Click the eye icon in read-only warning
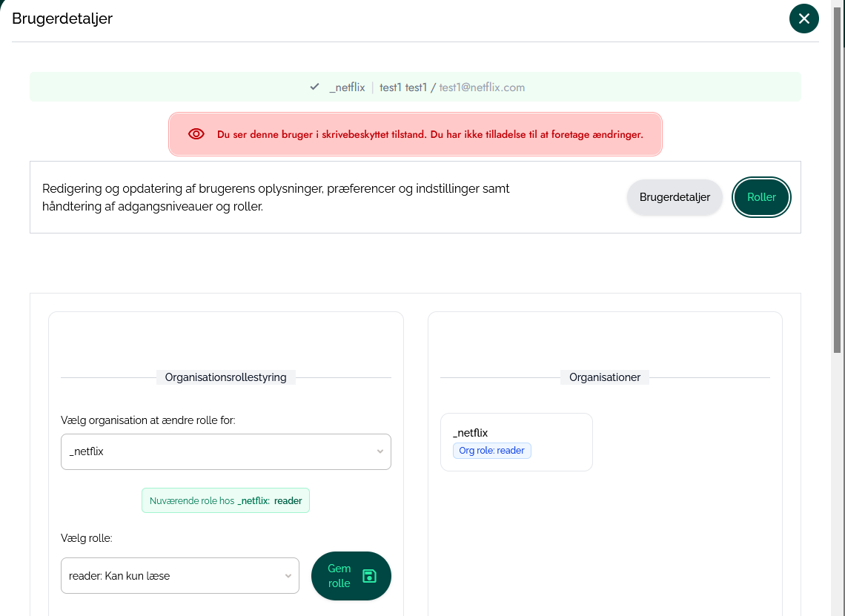The image size is (845, 616). pyautogui.click(x=196, y=134)
